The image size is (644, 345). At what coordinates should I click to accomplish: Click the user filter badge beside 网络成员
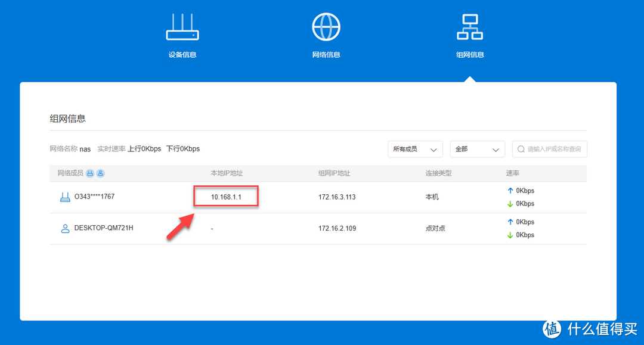point(101,173)
